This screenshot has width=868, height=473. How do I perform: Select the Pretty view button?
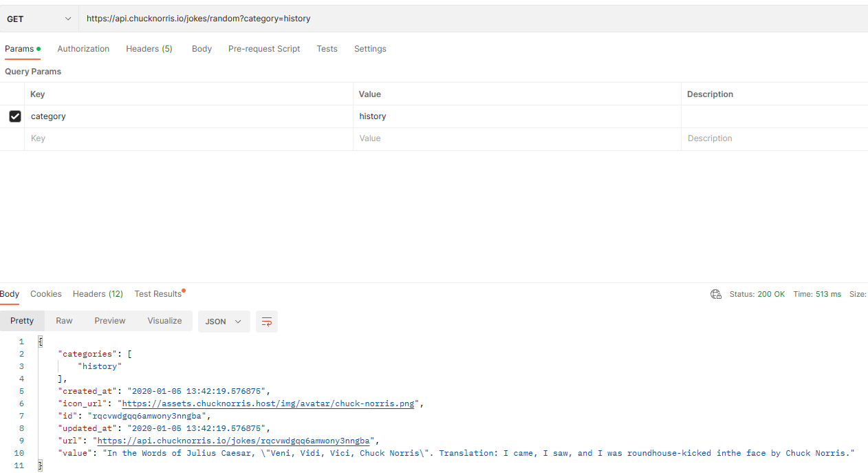point(22,321)
